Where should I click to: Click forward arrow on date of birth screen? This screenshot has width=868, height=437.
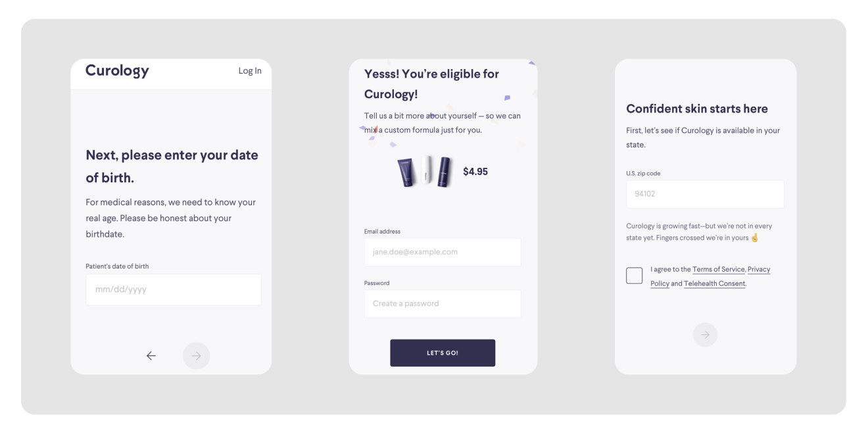(197, 356)
